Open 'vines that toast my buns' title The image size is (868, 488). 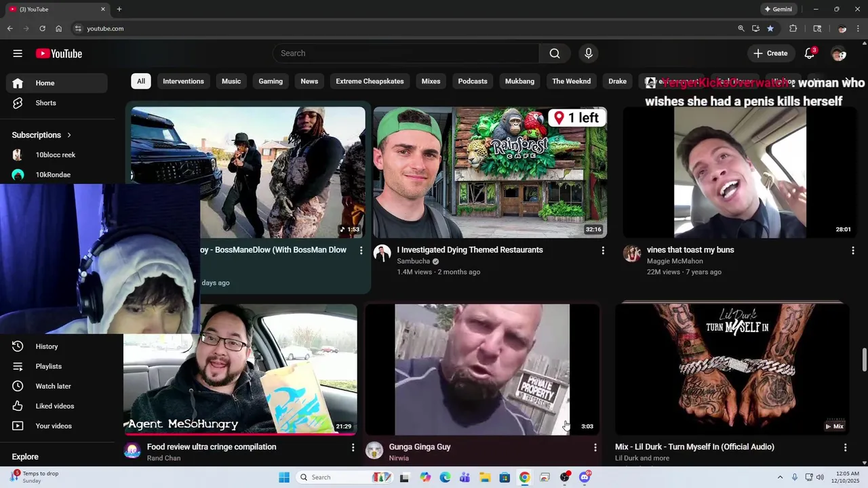[690, 250]
